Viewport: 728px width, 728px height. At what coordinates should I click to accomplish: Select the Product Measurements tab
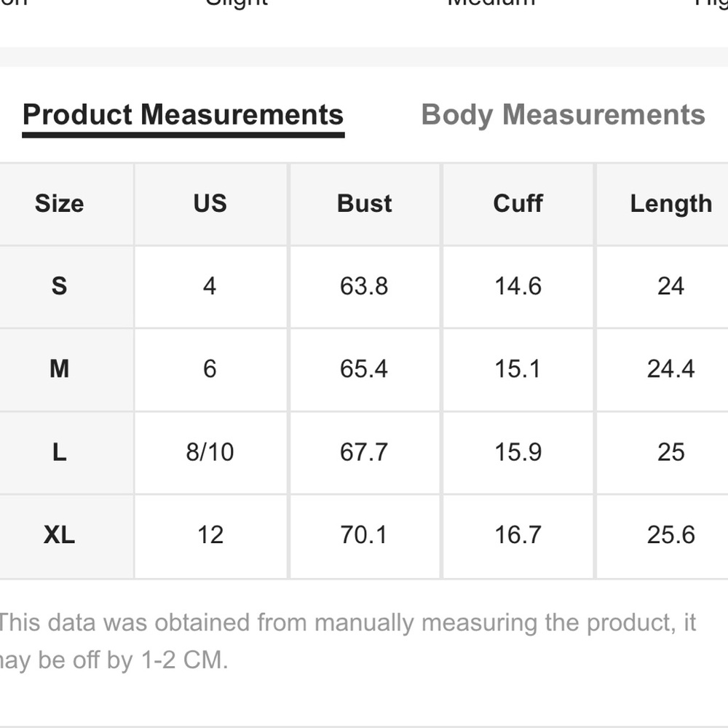point(183,115)
